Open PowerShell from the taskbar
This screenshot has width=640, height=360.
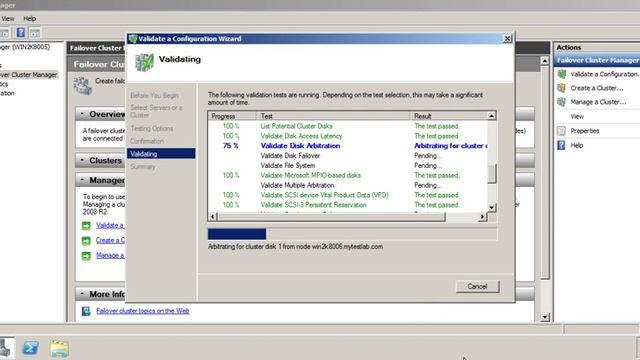(x=31, y=348)
